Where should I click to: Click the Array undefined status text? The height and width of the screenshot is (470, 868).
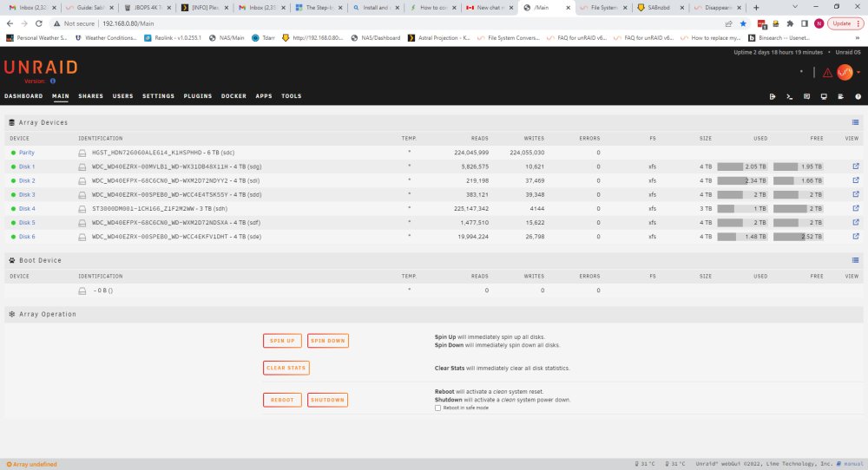tap(31, 465)
